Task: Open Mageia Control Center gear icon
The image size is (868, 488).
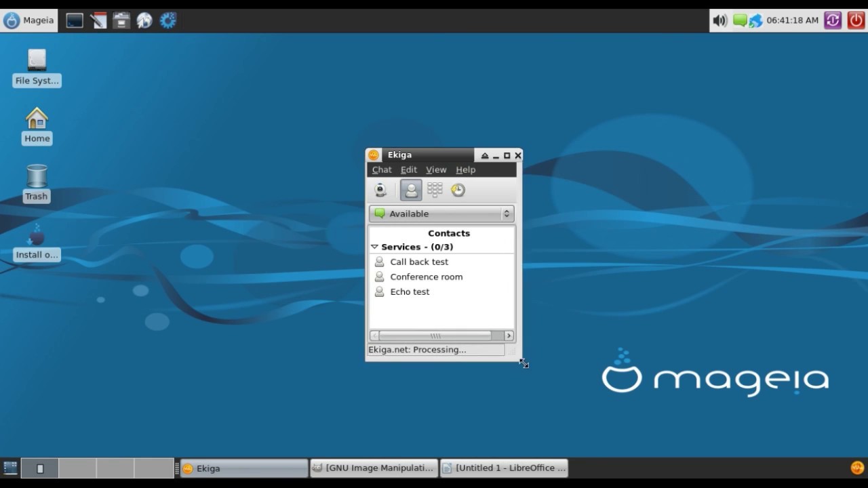Action: [168, 20]
